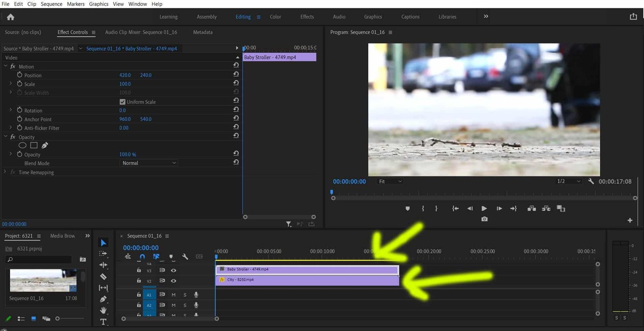The height and width of the screenshot is (331, 644).
Task: Open source clip dropdown arrow
Action: 80,48
